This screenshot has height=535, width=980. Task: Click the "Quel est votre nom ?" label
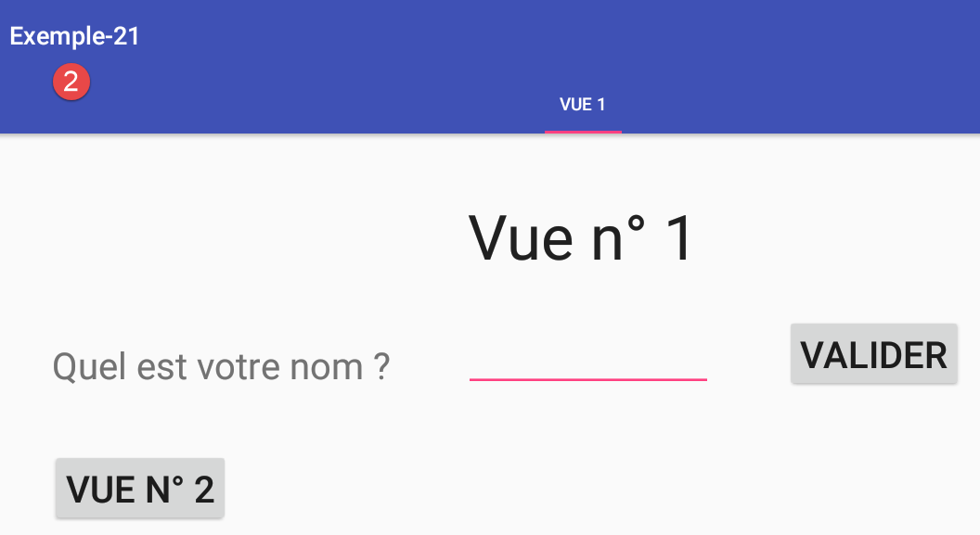pyautogui.click(x=221, y=367)
